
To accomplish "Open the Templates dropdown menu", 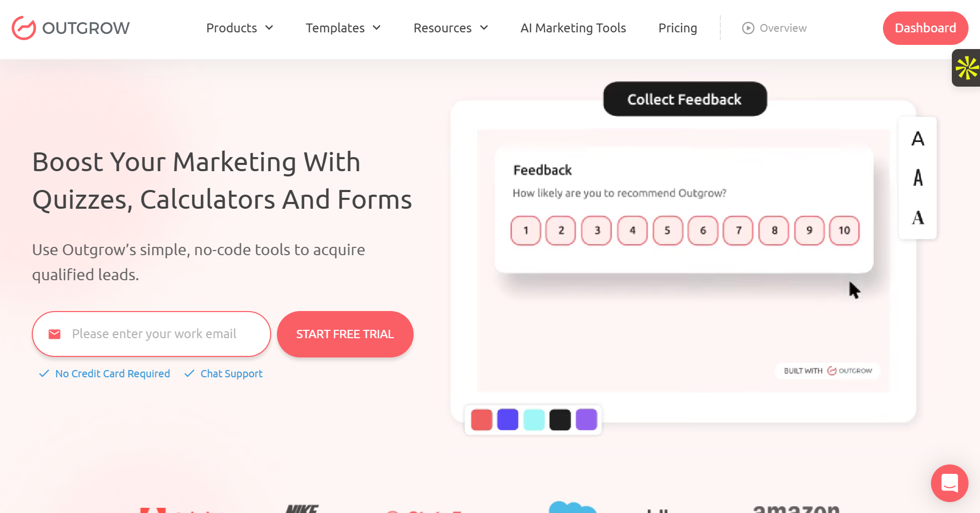I will tap(343, 28).
